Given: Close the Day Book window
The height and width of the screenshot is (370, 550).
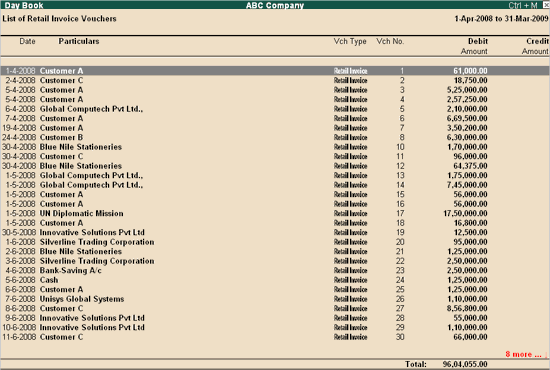Looking at the screenshot, I should point(546,5).
